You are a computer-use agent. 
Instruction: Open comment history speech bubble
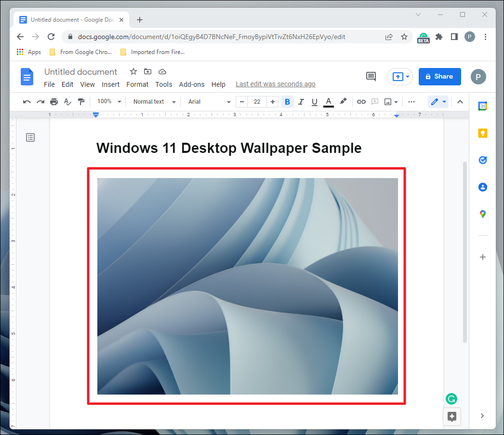371,76
